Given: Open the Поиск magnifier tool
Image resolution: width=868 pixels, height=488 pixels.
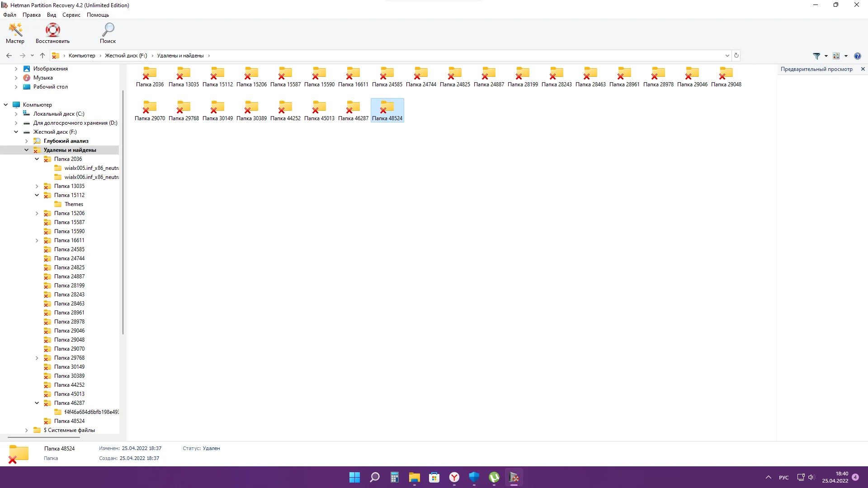Looking at the screenshot, I should coord(108,30).
